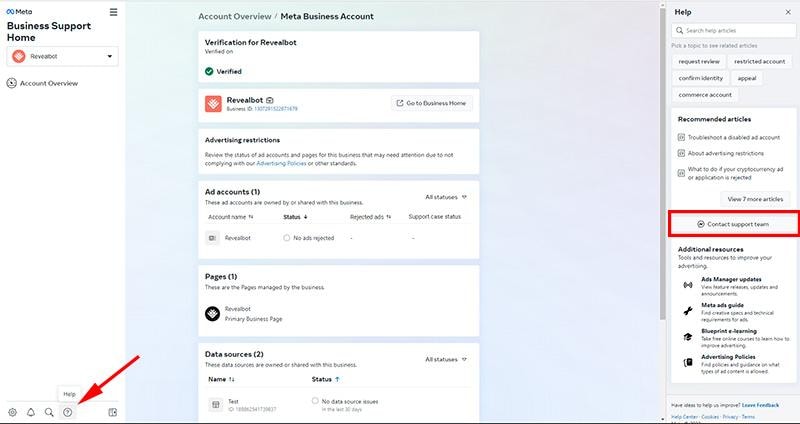Click the Revealbot ad account icon
Screen dimensions: 800x424
pos(212,238)
